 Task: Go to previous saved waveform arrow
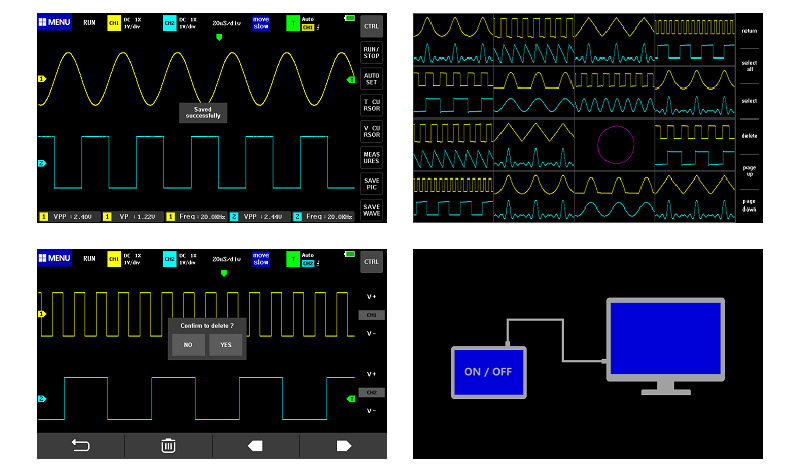point(255,446)
